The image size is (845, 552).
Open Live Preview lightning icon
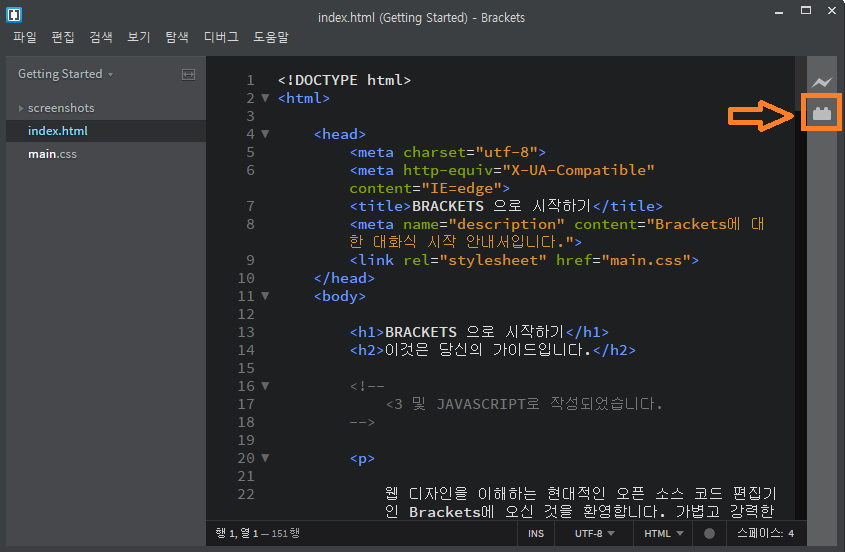822,82
